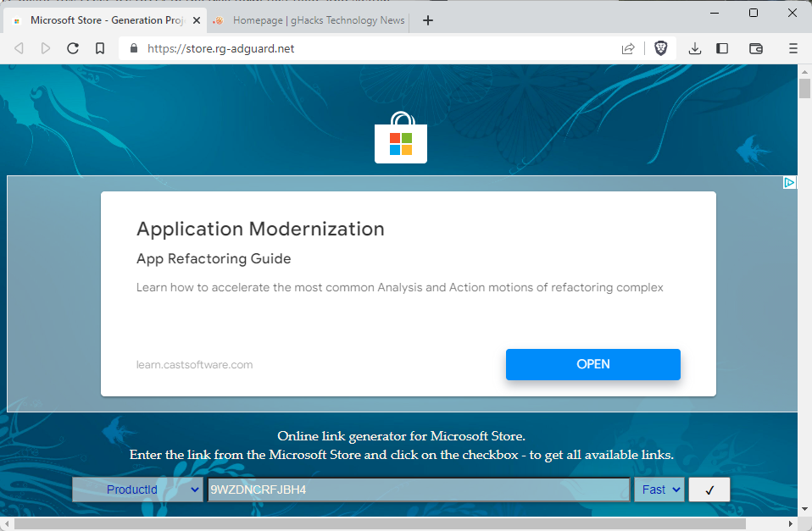Image resolution: width=812 pixels, height=531 pixels.
Task: Click the vertical scrollbar down arrow
Action: (x=804, y=509)
